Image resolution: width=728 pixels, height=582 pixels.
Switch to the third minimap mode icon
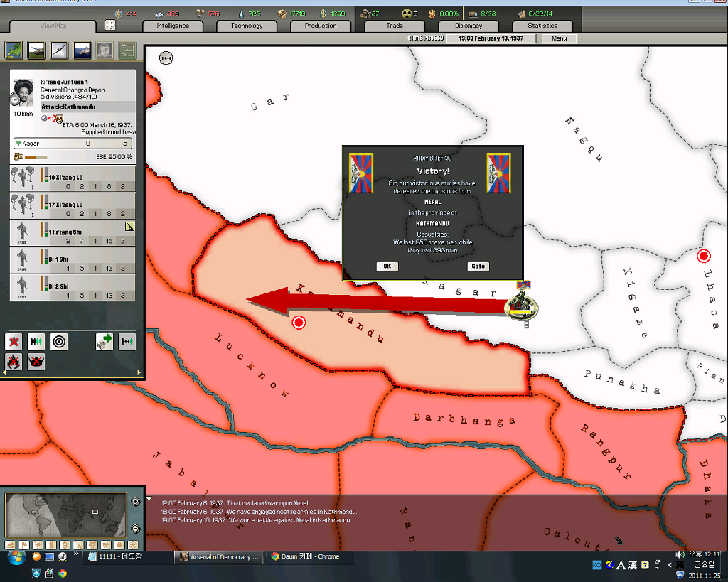pyautogui.click(x=37, y=545)
